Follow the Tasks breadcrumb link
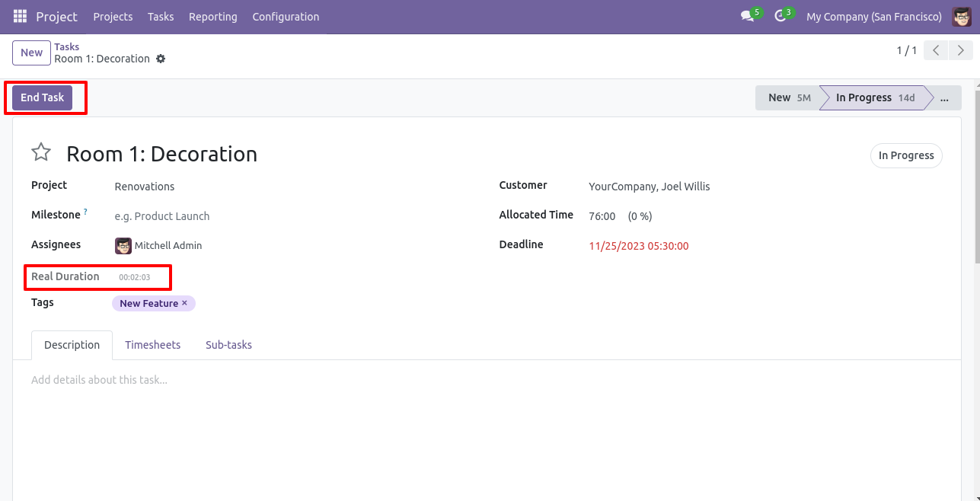This screenshot has width=980, height=501. pyautogui.click(x=66, y=46)
